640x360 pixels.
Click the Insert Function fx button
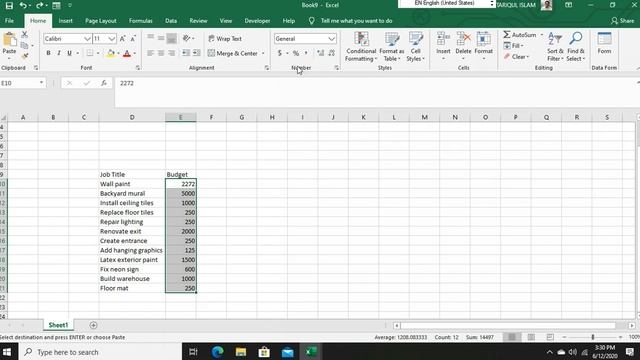104,83
